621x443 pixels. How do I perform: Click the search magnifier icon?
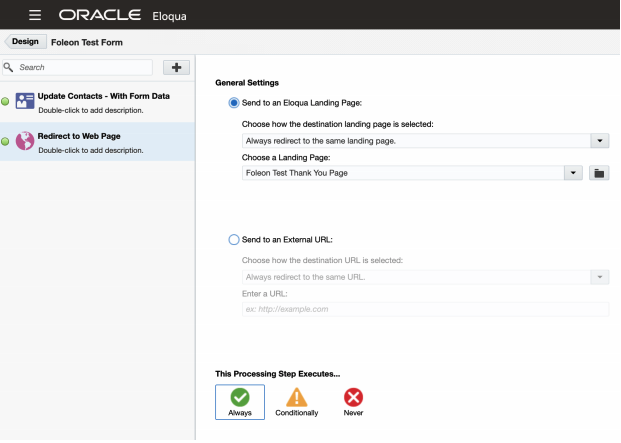[x=8, y=67]
